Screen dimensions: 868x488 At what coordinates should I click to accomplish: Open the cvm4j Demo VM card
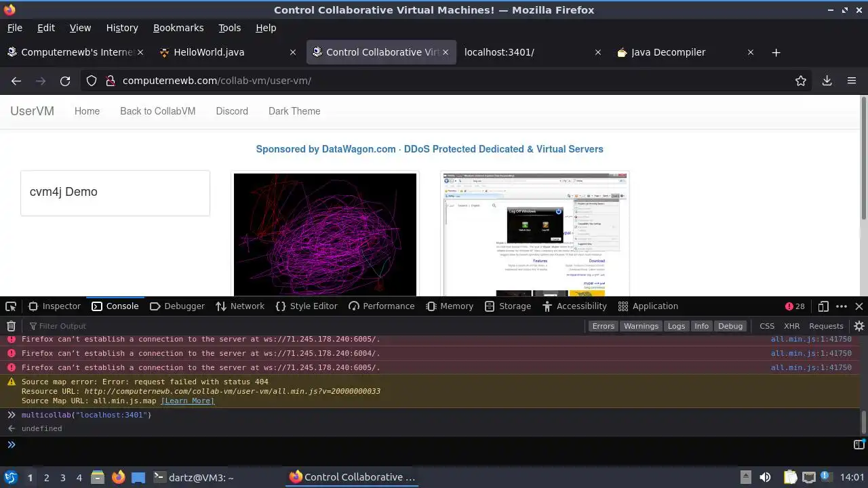coord(115,193)
